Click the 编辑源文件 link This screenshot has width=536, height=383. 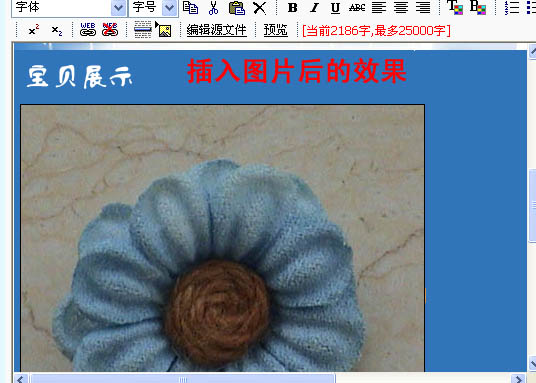click(217, 30)
